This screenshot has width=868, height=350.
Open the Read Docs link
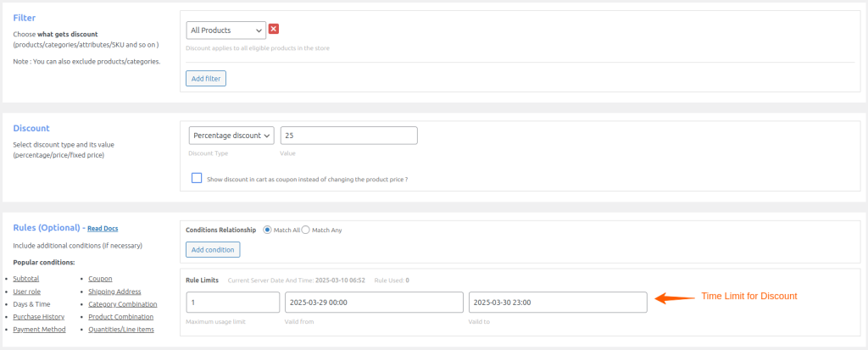pos(103,228)
